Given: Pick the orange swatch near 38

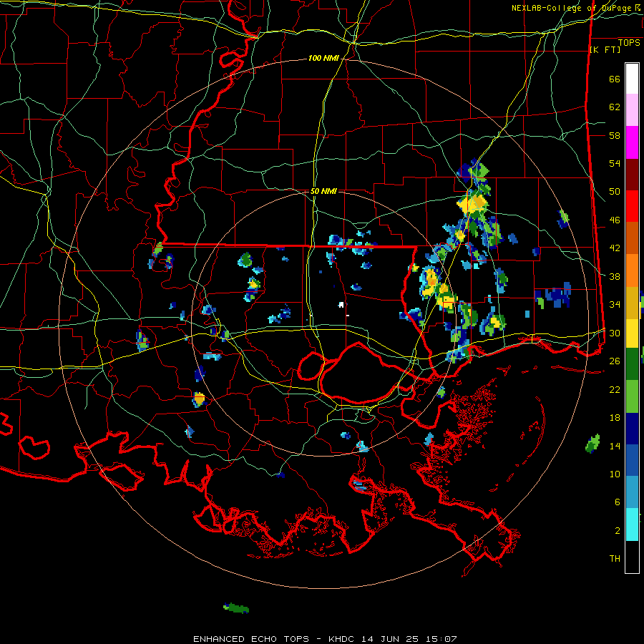Looking at the screenshot, I should pyautogui.click(x=632, y=270).
